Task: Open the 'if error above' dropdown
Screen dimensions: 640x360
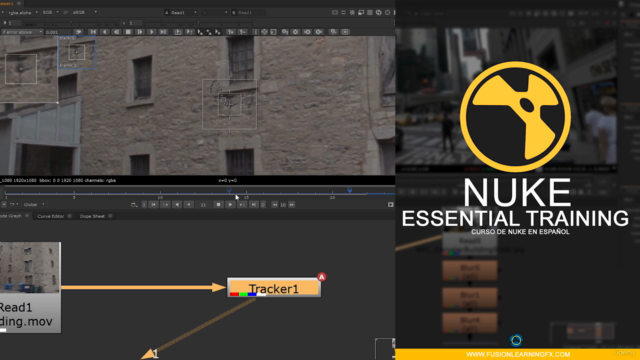Action: tap(22, 32)
